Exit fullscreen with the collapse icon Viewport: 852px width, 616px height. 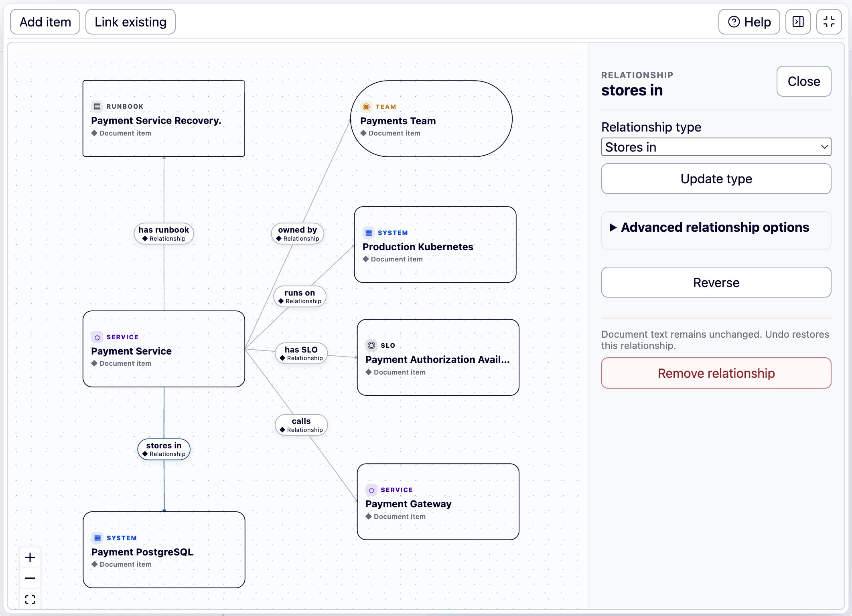(x=829, y=22)
